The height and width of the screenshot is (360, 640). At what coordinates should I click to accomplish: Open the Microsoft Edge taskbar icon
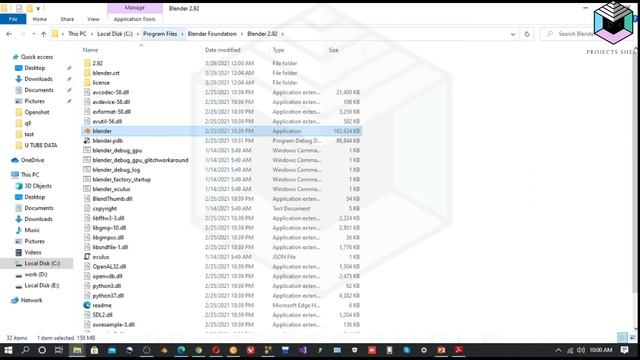(181, 350)
